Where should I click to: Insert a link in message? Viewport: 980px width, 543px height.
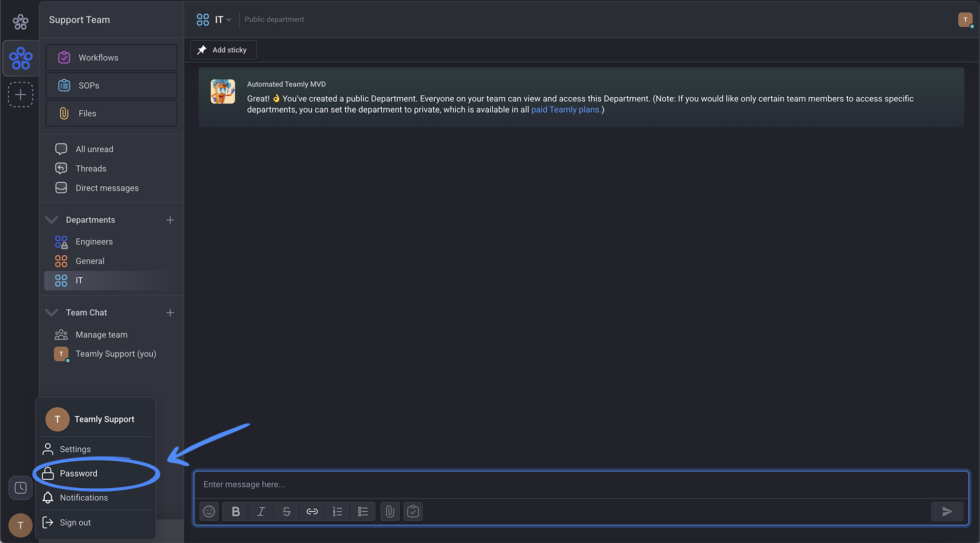[x=312, y=512]
